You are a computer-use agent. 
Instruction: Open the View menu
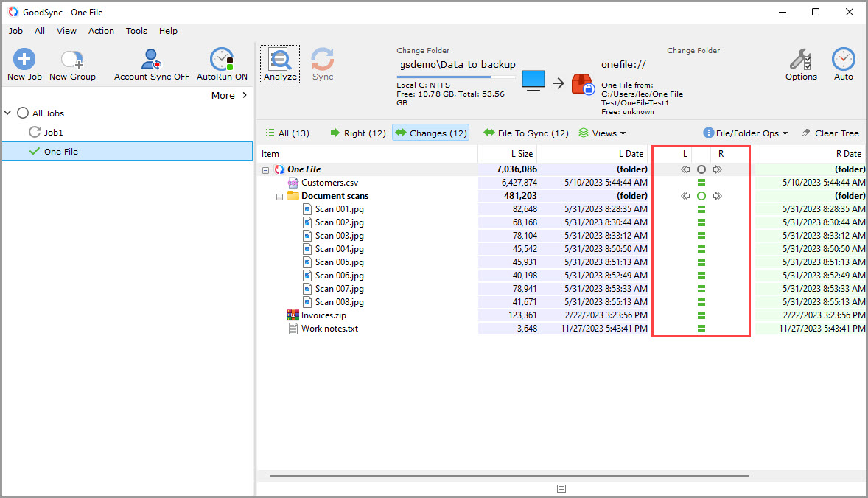[66, 31]
